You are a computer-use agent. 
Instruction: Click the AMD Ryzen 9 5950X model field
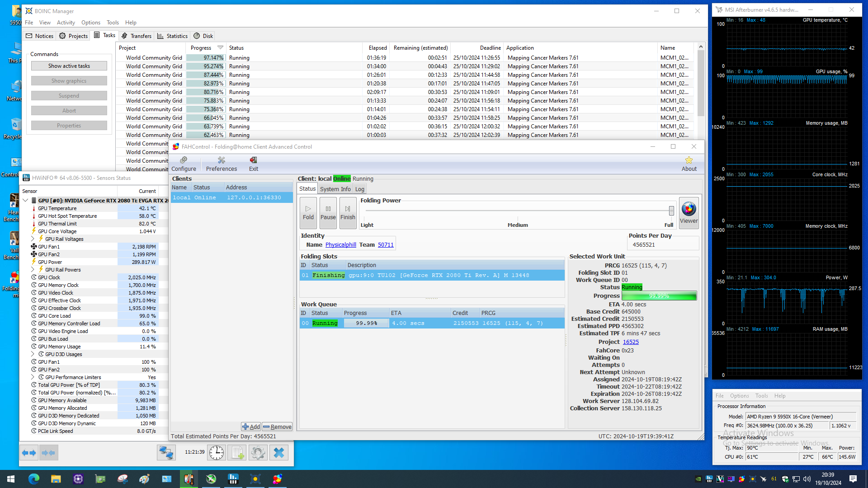click(x=801, y=417)
